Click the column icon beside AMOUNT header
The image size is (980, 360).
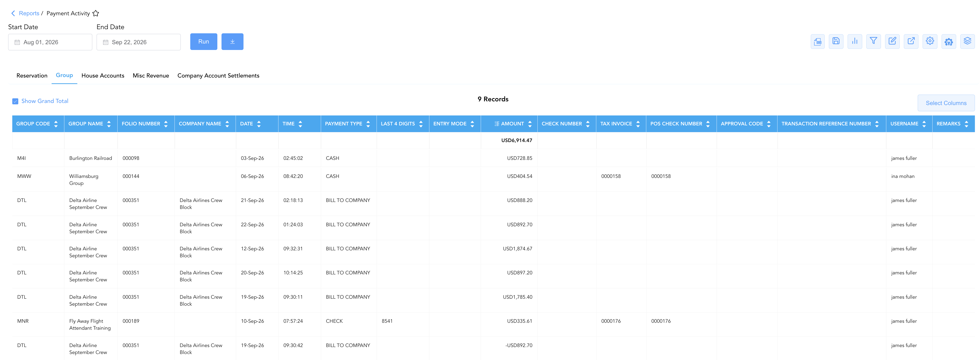click(497, 124)
